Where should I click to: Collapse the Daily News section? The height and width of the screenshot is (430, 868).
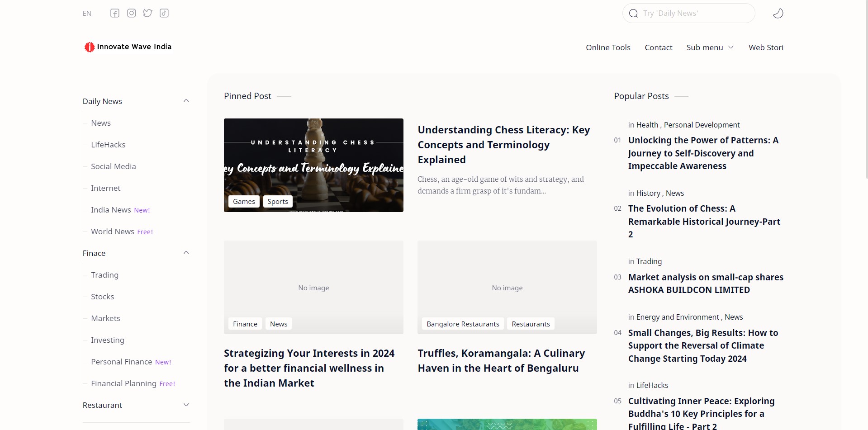tap(186, 101)
